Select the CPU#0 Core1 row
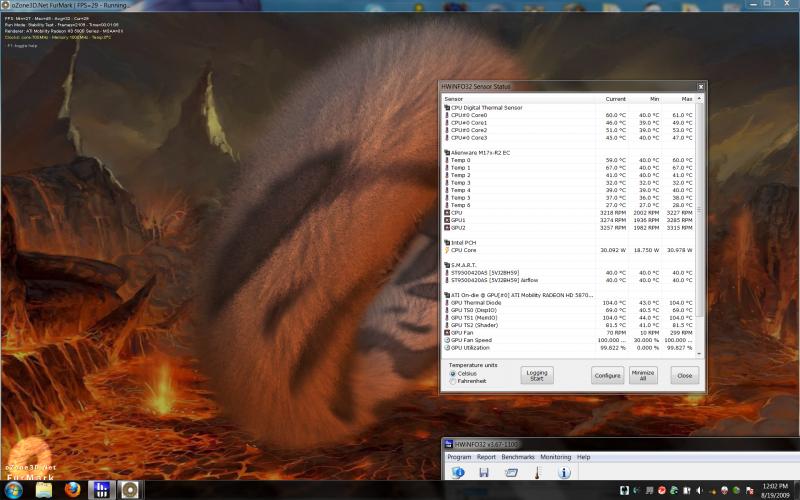Screen dimensions: 800x500 (x=568, y=123)
